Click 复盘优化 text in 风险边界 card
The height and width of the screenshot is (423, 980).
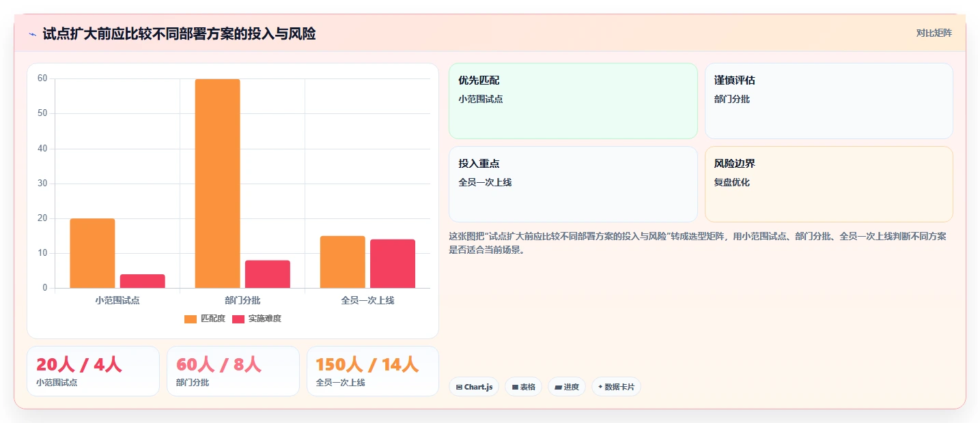click(732, 182)
